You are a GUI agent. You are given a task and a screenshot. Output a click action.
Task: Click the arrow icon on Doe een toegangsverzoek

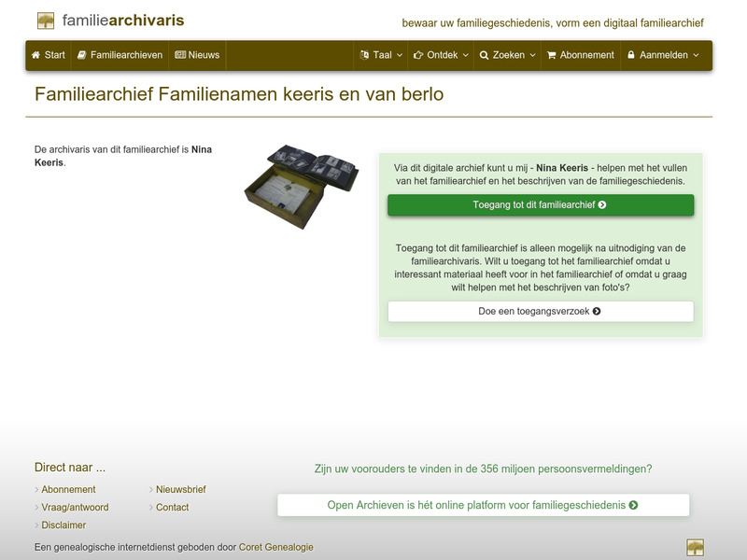coord(597,311)
